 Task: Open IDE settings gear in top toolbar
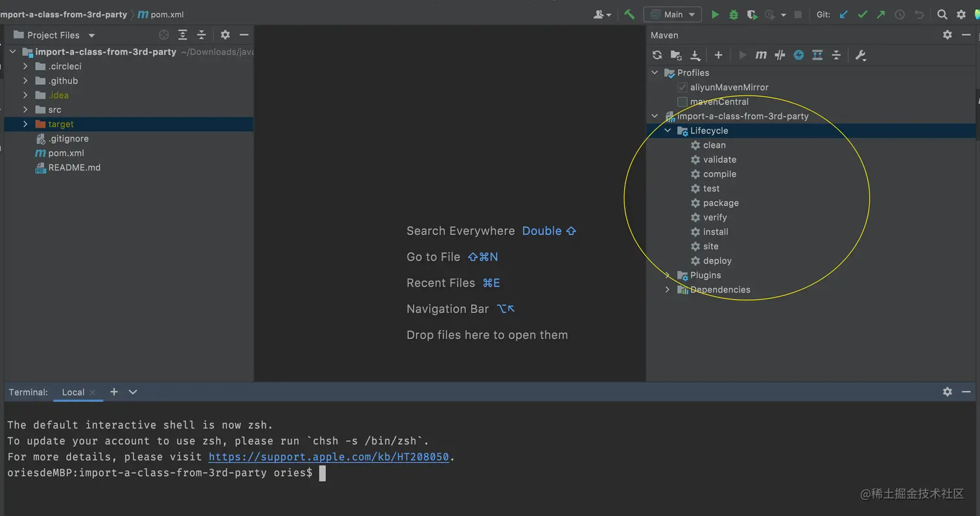click(961, 14)
